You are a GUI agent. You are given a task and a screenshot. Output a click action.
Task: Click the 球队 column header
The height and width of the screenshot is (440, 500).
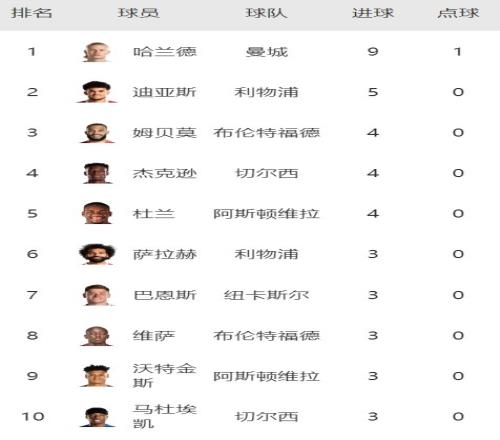266,13
